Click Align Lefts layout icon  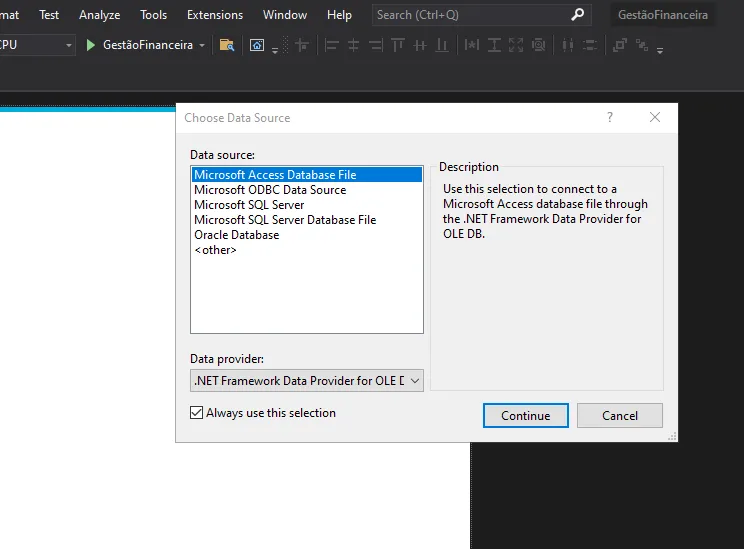(331, 45)
